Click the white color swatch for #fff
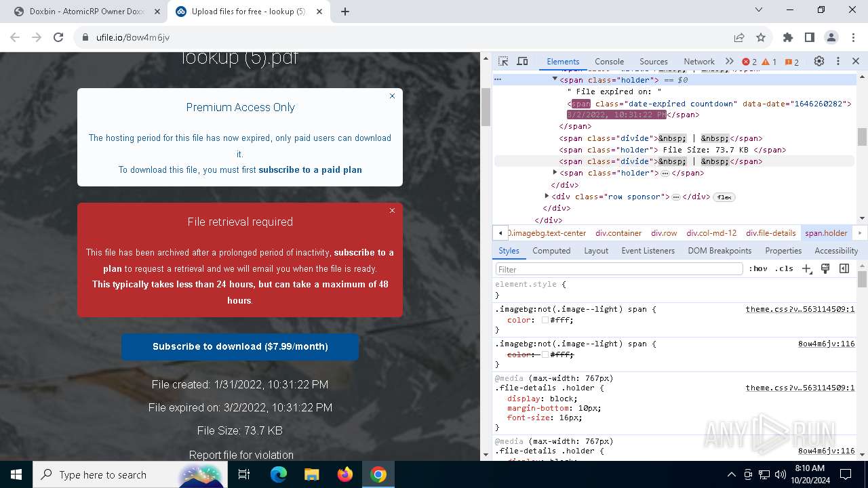 pos(545,320)
